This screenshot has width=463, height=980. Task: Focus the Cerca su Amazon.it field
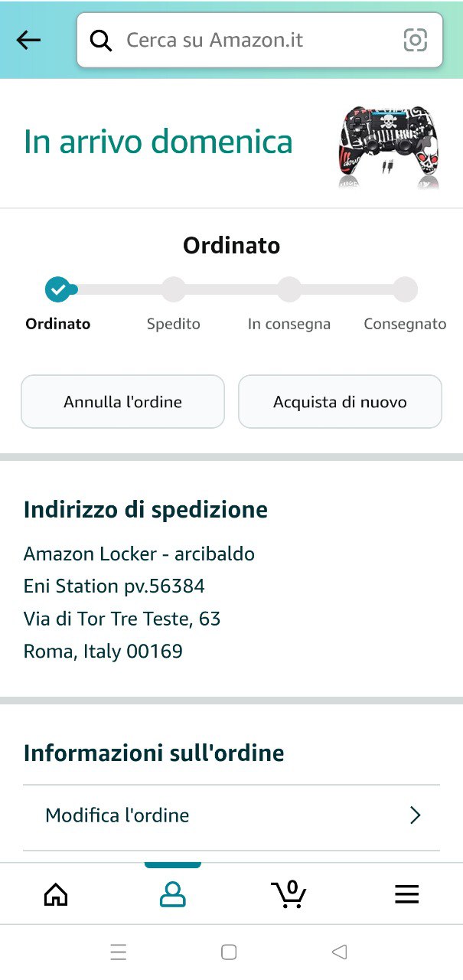pos(253,40)
